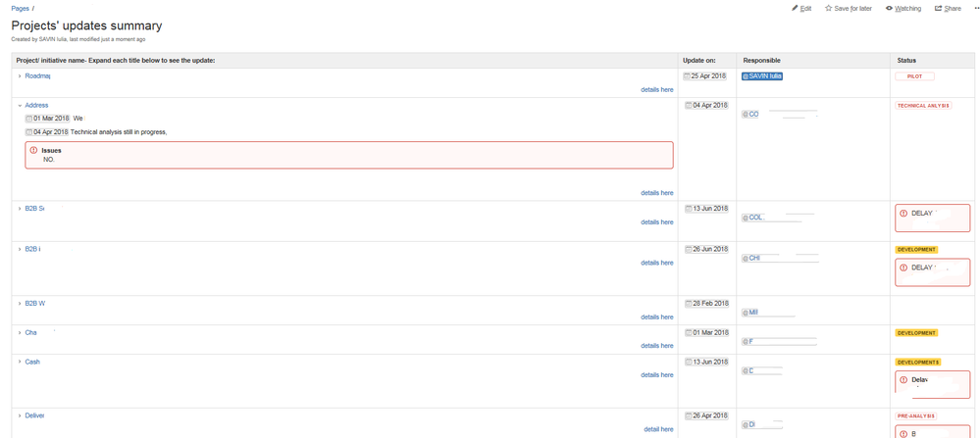Expand the Cha row

pyautogui.click(x=20, y=332)
